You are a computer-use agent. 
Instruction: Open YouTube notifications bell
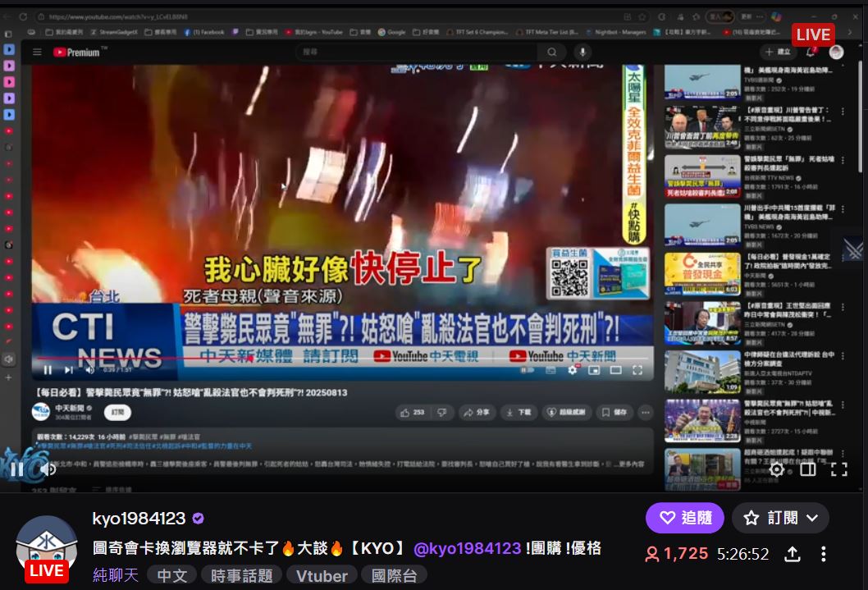tap(811, 52)
